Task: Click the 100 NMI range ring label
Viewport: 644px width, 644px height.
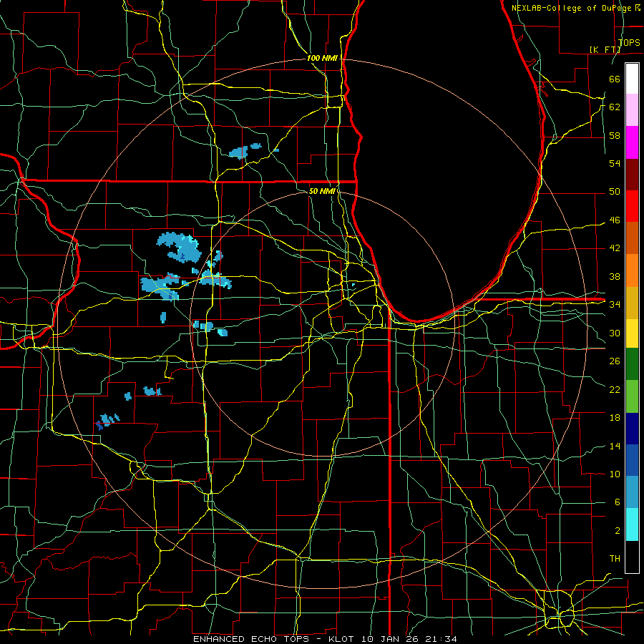Action: [x=322, y=59]
